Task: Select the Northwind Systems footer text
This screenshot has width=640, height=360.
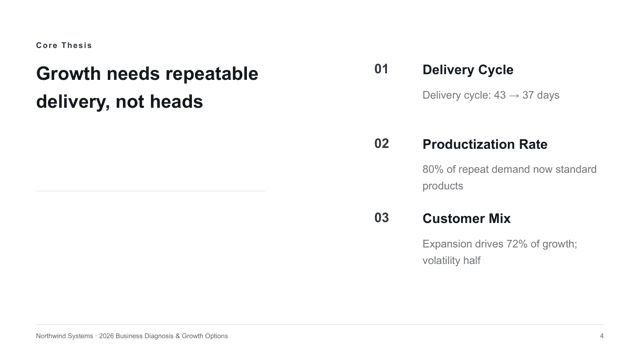Action: point(64,336)
